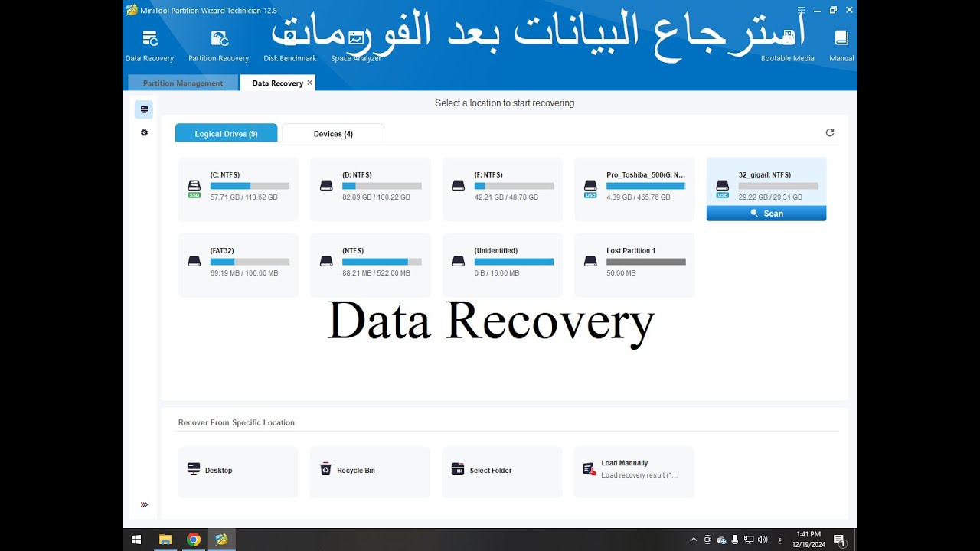Click the Meet Now tray icon
The width and height of the screenshot is (980, 551).
708,540
